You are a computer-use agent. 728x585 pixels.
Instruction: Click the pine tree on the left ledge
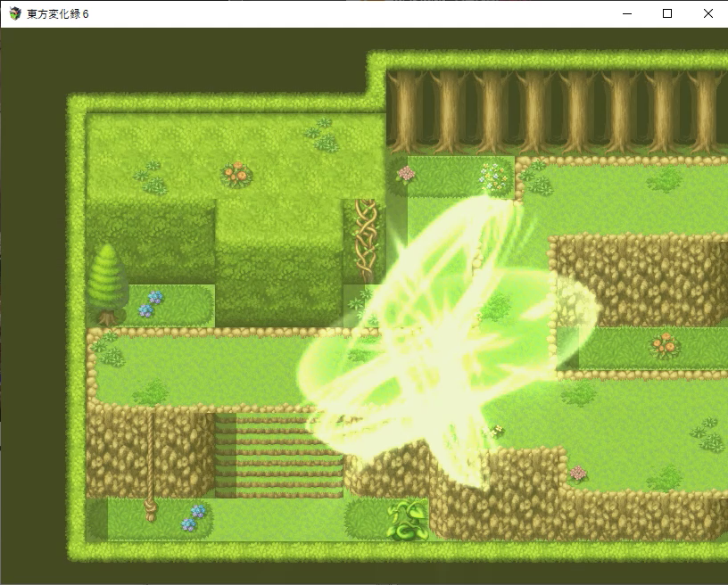(108, 284)
